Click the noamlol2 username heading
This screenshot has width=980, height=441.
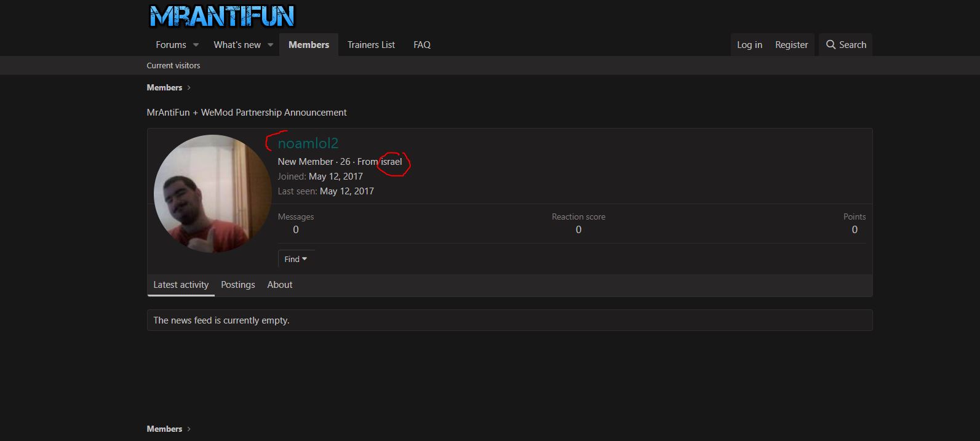pyautogui.click(x=308, y=143)
